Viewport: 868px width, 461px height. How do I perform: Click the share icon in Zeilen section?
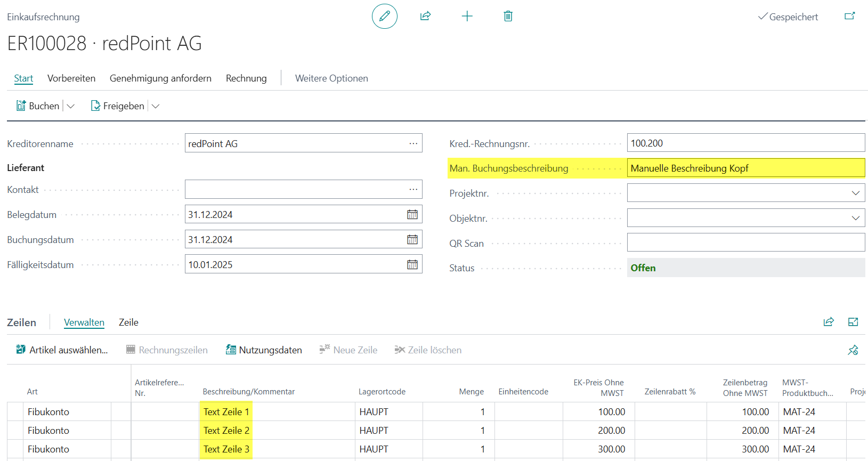click(829, 322)
